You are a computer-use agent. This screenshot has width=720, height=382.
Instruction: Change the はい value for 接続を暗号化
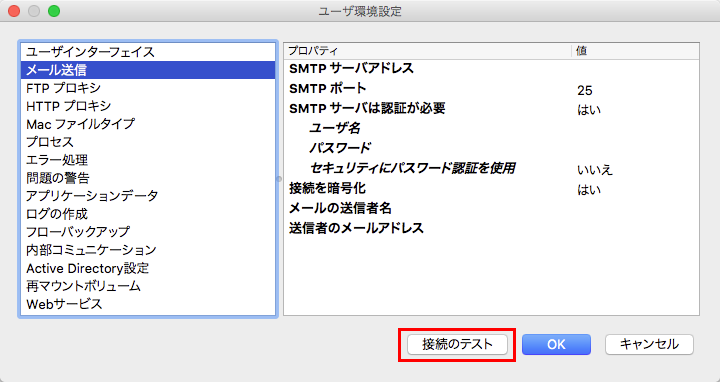click(x=589, y=190)
